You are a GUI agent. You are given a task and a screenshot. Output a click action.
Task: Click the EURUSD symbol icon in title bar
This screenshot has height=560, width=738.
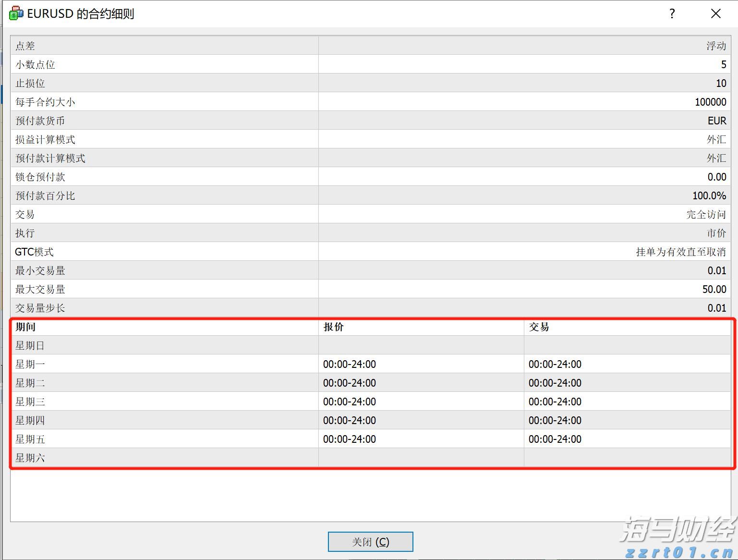(x=15, y=13)
